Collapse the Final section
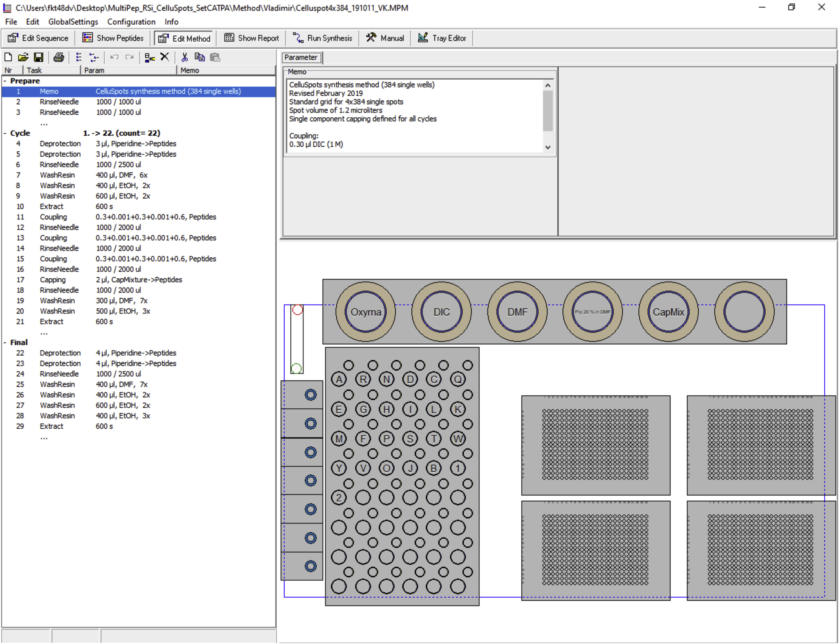Screen dimensions: 839x644 tap(5, 343)
